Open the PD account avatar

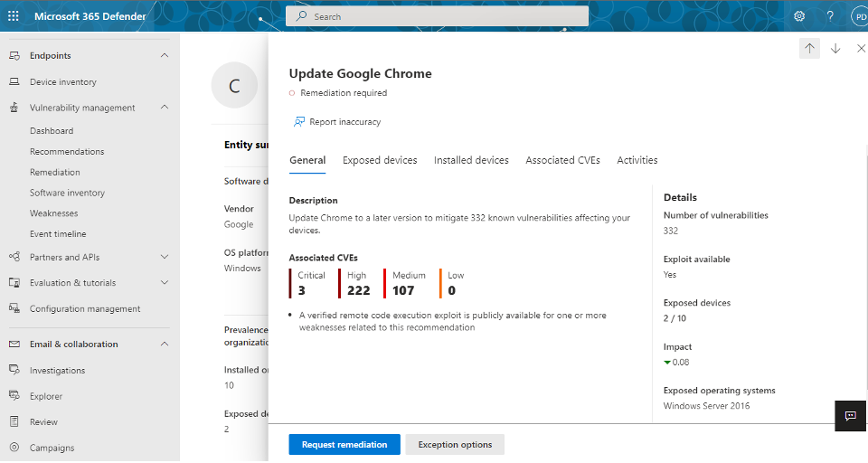pyautogui.click(x=860, y=16)
